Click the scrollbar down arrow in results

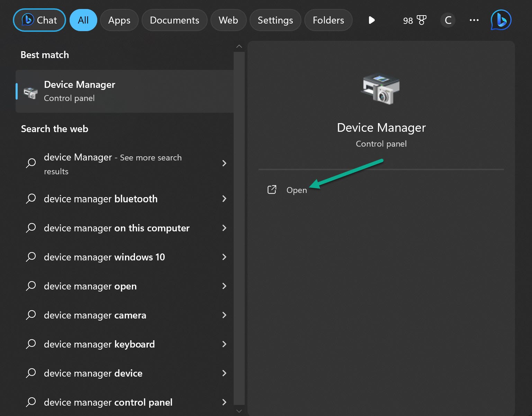(239, 411)
